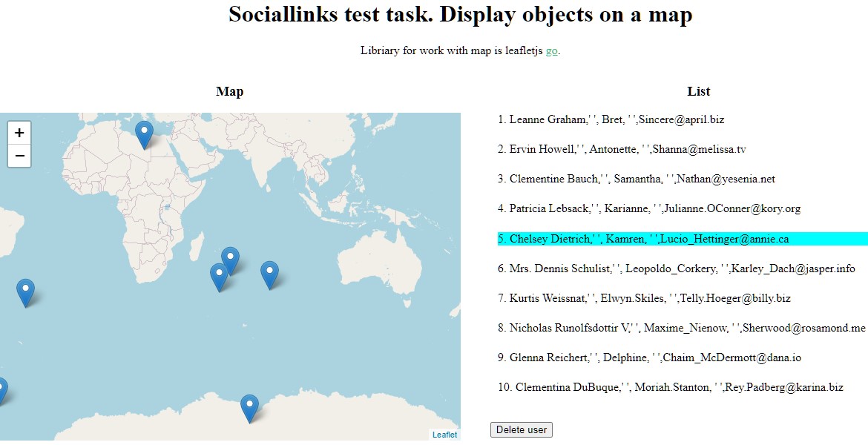Click the marker on Antarctica coast
Screen dimensions: 868x445
click(x=250, y=409)
